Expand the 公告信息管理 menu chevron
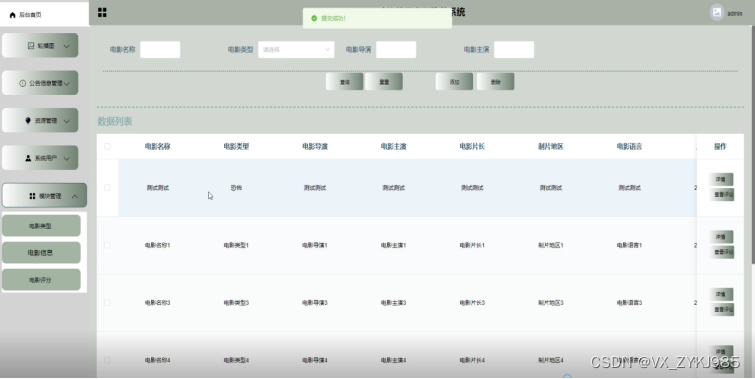Screen dimensions: 755x379 [x=66, y=84]
